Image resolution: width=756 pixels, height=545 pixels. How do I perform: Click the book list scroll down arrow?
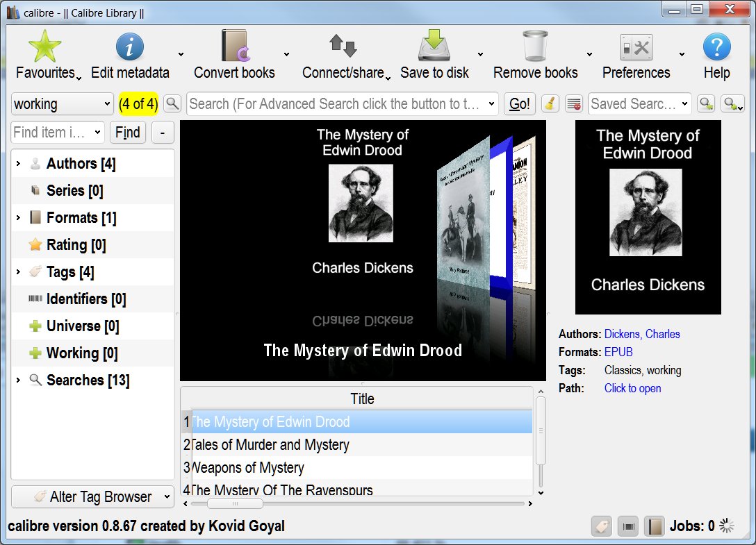(x=541, y=492)
